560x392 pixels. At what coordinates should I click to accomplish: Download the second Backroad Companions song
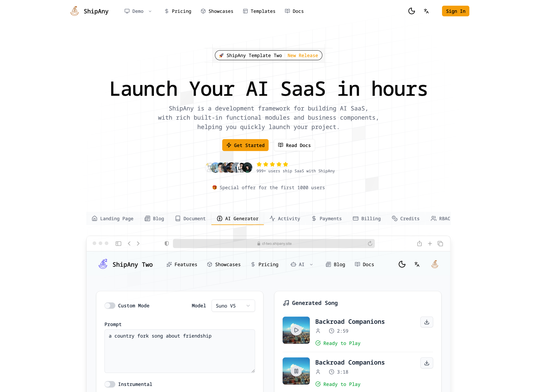pyautogui.click(x=426, y=363)
